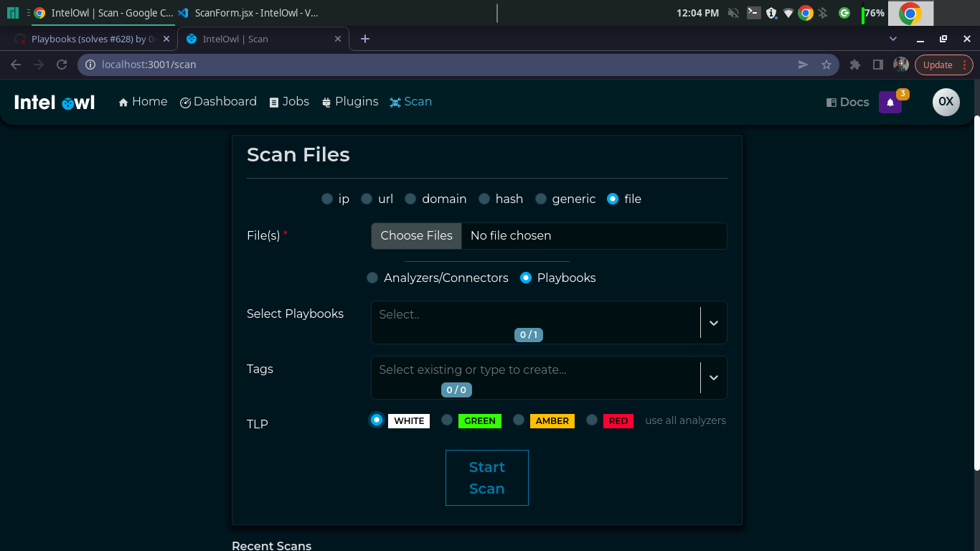Screen dimensions: 980x551
Task: Close the IntelOwl | Scan tab
Action: click(x=339, y=39)
